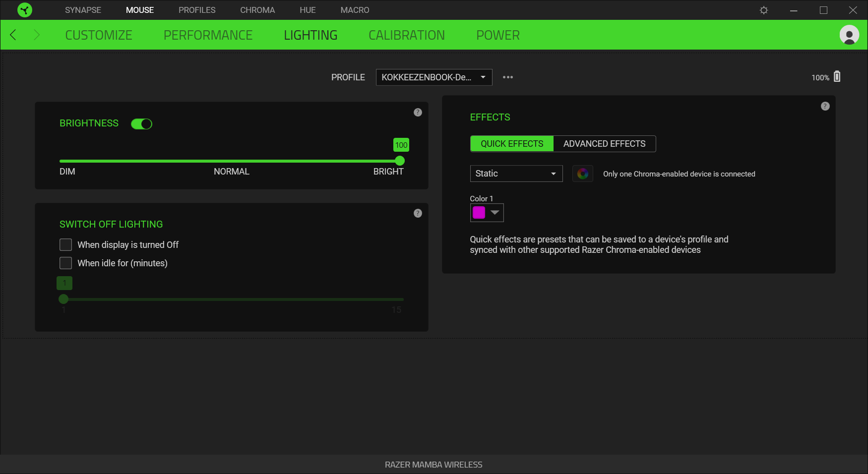The width and height of the screenshot is (868, 474).
Task: Go forward with the right arrow
Action: [36, 35]
